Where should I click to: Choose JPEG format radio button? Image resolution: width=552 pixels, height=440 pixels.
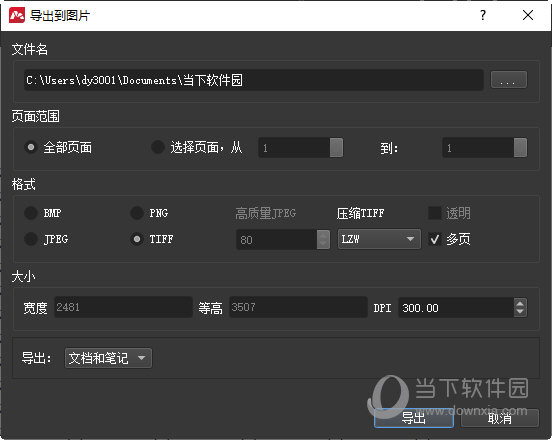31,239
